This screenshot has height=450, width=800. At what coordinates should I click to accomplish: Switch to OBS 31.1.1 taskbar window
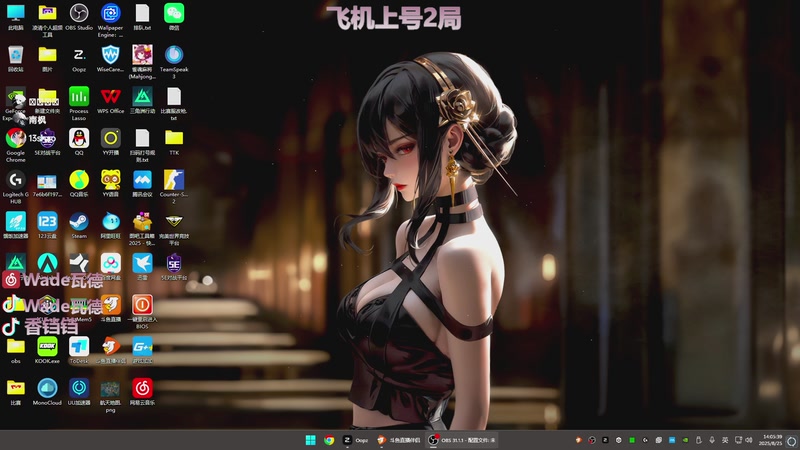point(463,440)
